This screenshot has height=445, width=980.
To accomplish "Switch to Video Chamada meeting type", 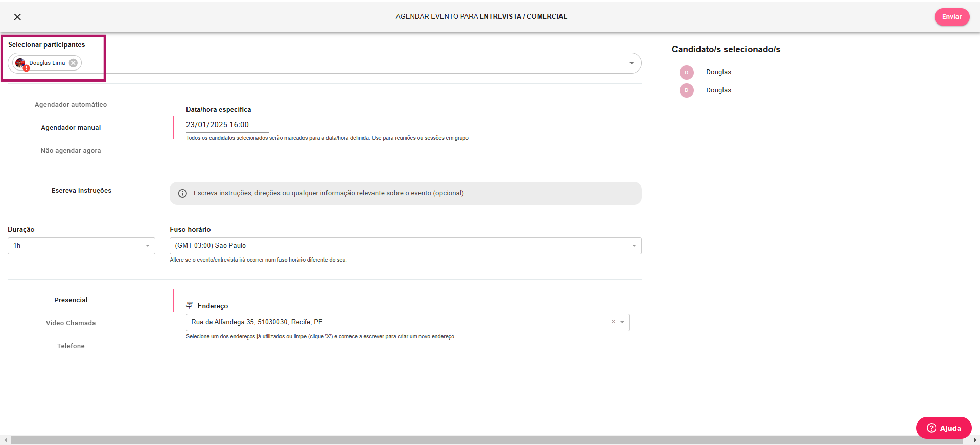I will click(71, 323).
